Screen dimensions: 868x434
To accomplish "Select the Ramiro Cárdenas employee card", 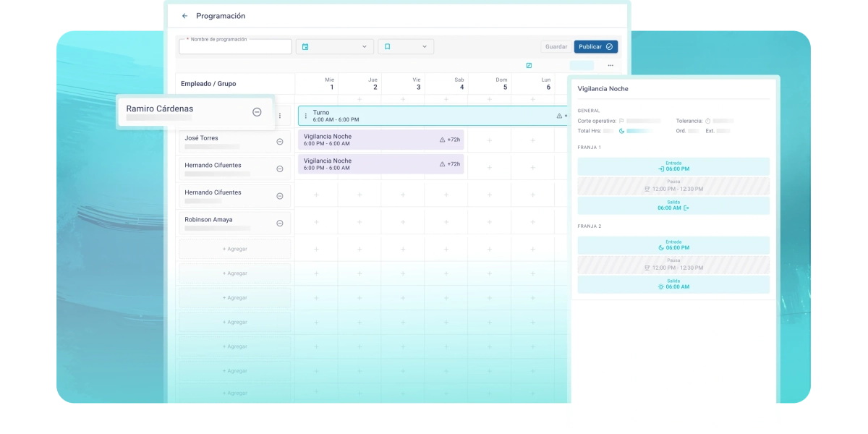I will click(195, 112).
